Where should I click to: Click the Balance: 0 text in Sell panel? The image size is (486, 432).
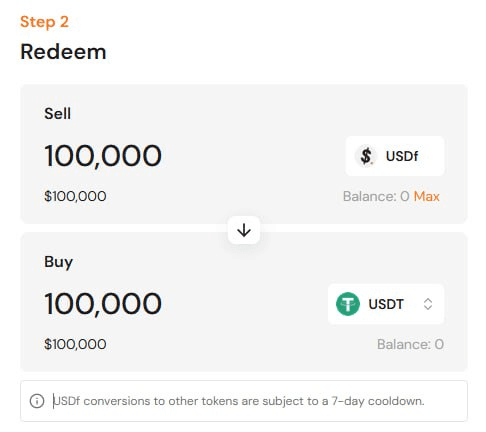pyautogui.click(x=376, y=196)
